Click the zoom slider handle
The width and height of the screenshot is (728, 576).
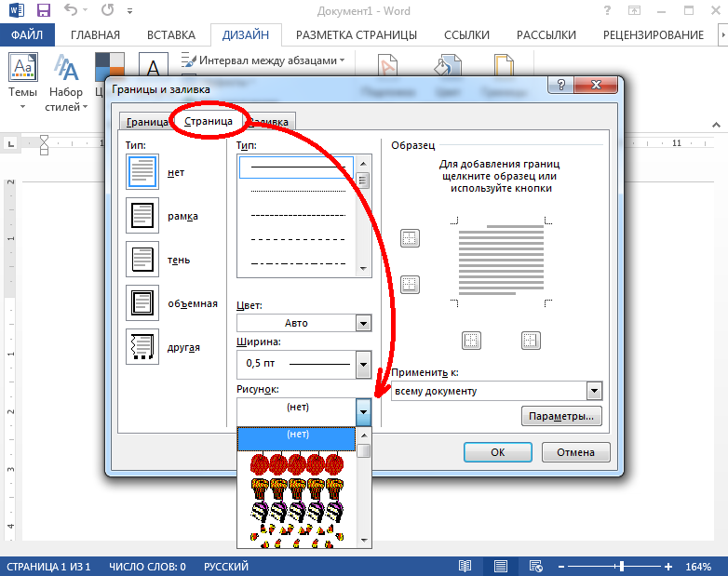[x=621, y=567]
